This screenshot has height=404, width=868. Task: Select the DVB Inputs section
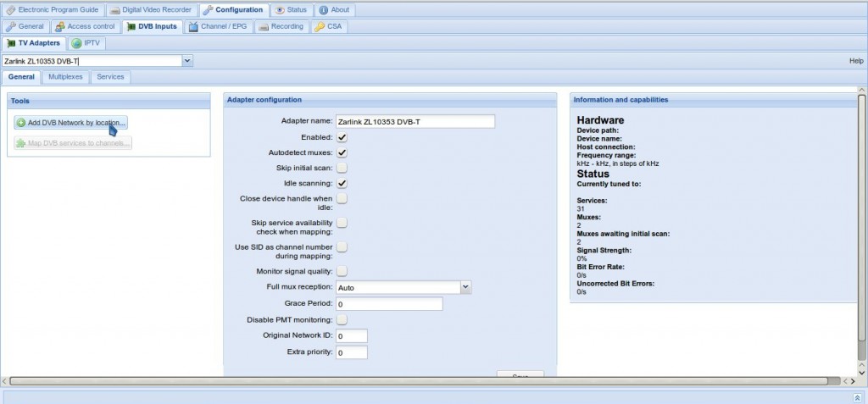point(153,26)
